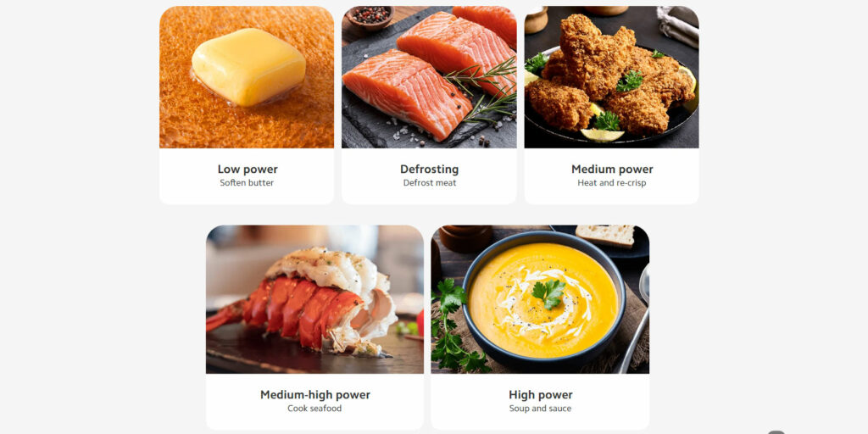Select the 'Heat and re-crisp' caption

(612, 183)
